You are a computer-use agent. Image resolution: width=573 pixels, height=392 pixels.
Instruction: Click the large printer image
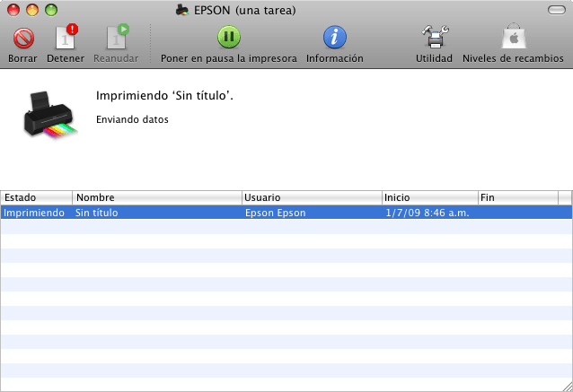point(50,115)
